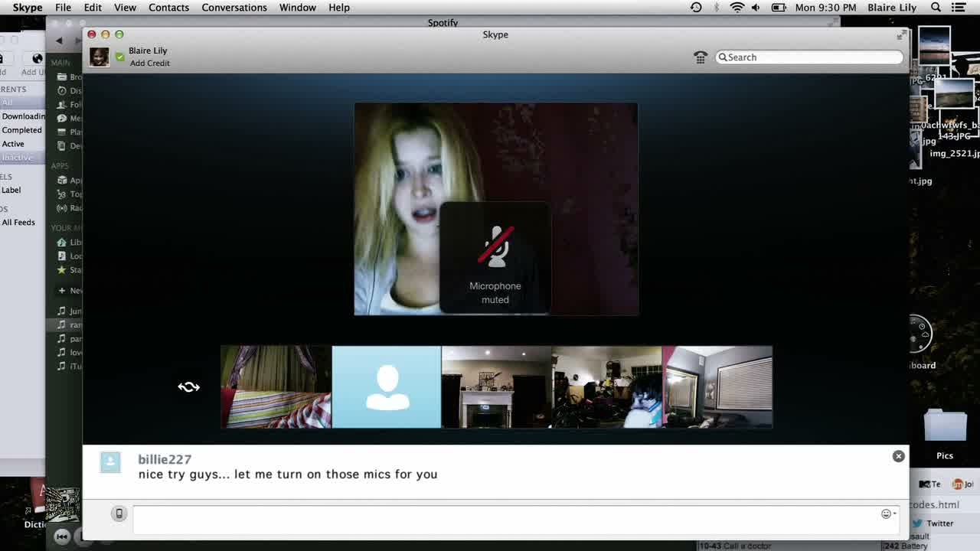980x551 pixels.
Task: Click inside the Skype search field
Action: [x=812, y=57]
